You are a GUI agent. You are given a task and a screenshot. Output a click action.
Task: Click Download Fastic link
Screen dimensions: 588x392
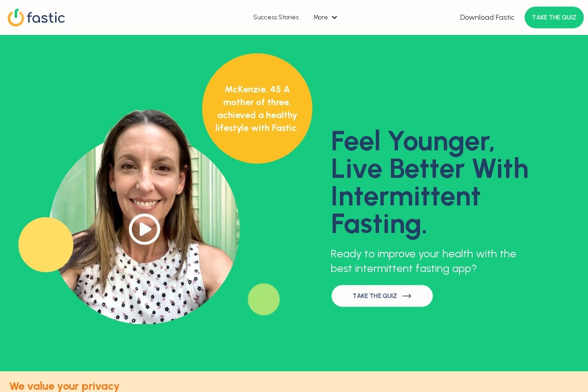(487, 17)
